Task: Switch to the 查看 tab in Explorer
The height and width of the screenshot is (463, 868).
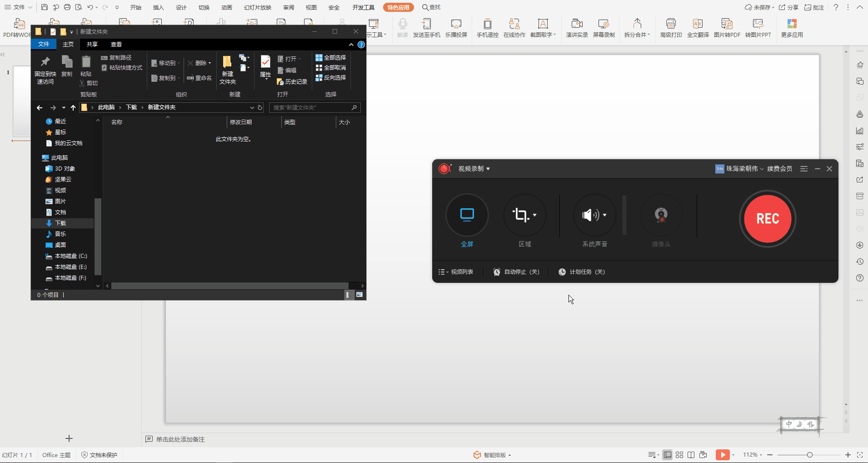Action: point(116,44)
